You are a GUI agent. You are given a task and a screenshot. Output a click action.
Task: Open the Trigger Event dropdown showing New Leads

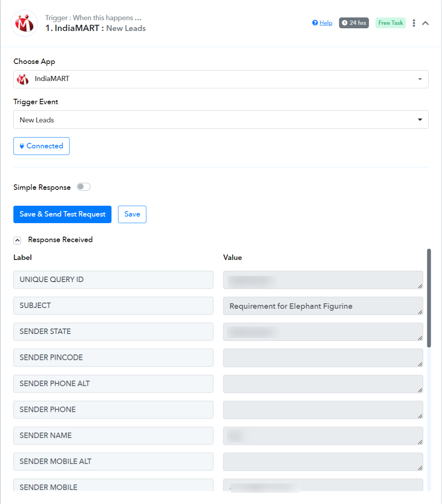click(x=221, y=120)
